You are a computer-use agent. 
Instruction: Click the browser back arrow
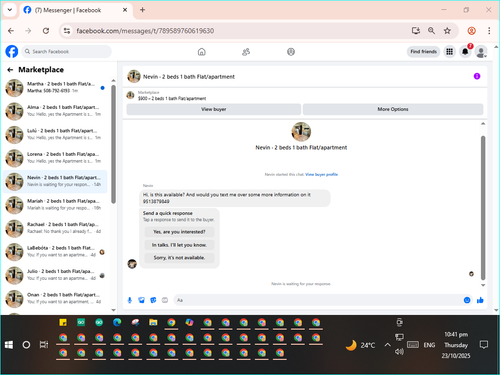point(11,31)
